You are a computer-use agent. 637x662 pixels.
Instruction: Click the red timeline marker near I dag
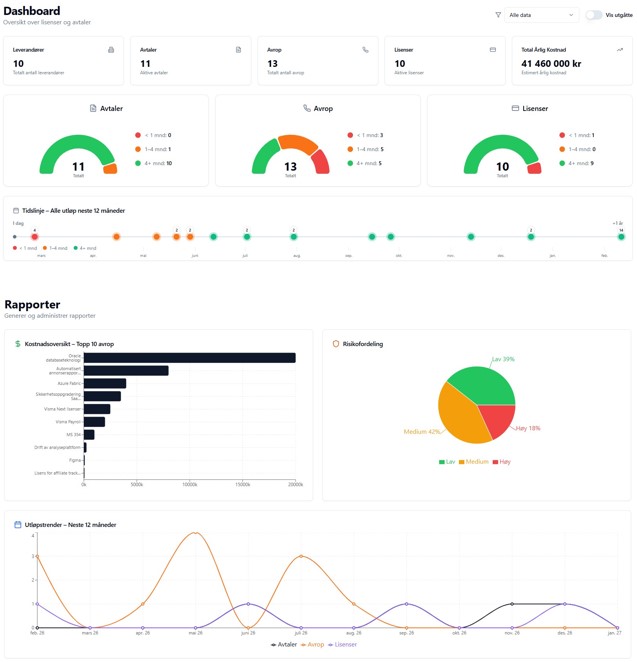pyautogui.click(x=34, y=237)
